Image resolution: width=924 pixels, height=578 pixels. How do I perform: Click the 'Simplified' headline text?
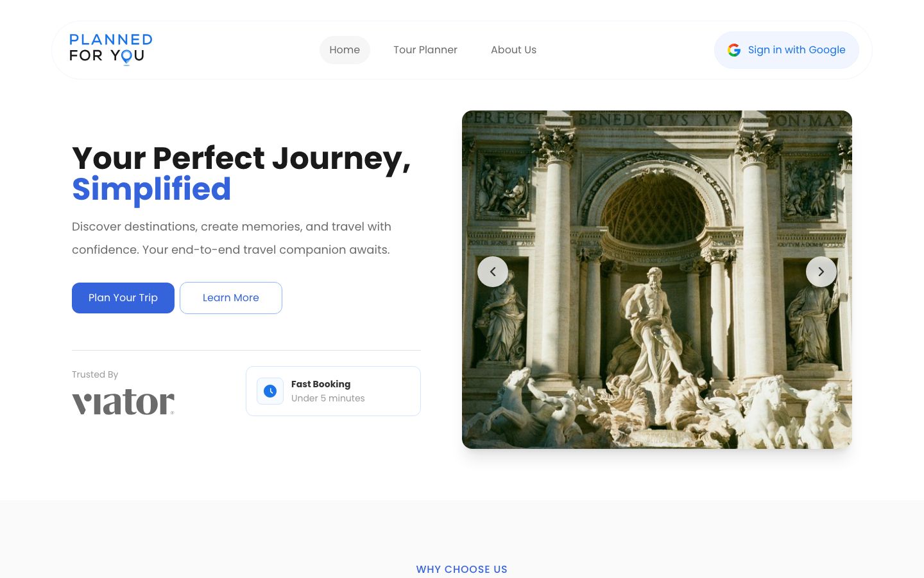[151, 189]
